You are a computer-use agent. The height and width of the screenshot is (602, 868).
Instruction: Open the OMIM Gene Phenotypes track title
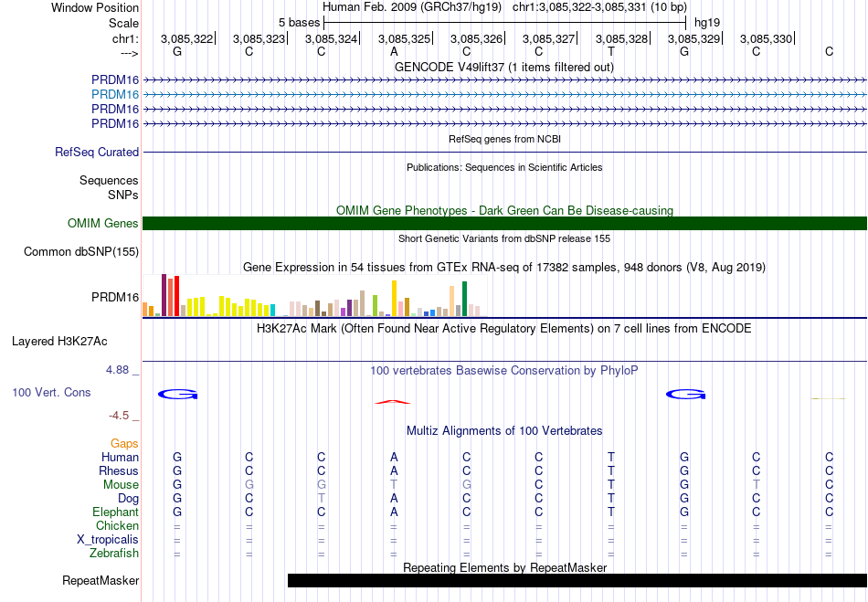point(504,211)
